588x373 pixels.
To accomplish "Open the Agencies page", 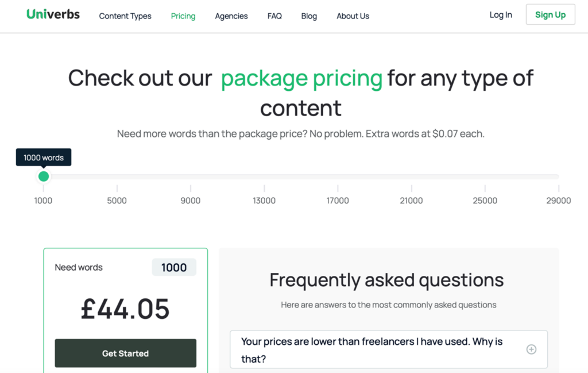I will 231,16.
